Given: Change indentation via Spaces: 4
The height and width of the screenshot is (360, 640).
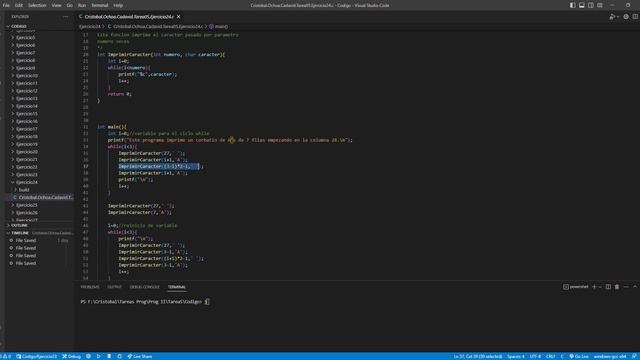Looking at the screenshot, I should [516, 356].
